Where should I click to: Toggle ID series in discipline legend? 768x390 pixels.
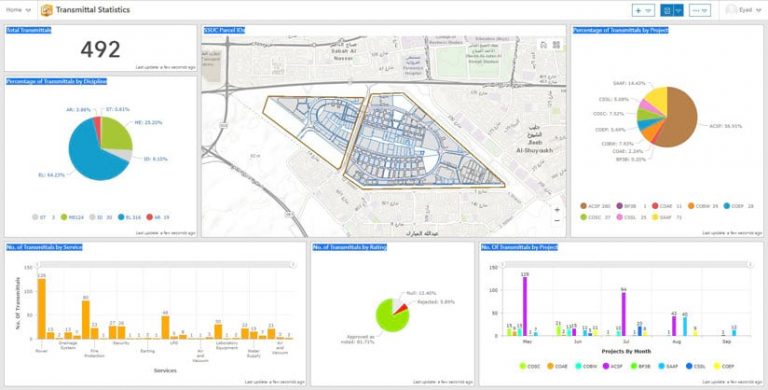click(x=100, y=217)
